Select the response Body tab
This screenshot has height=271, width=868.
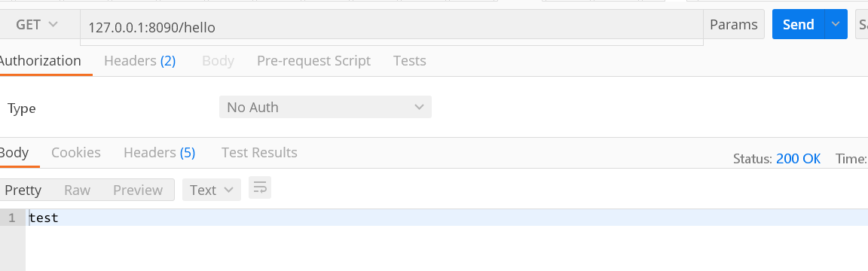pos(14,153)
